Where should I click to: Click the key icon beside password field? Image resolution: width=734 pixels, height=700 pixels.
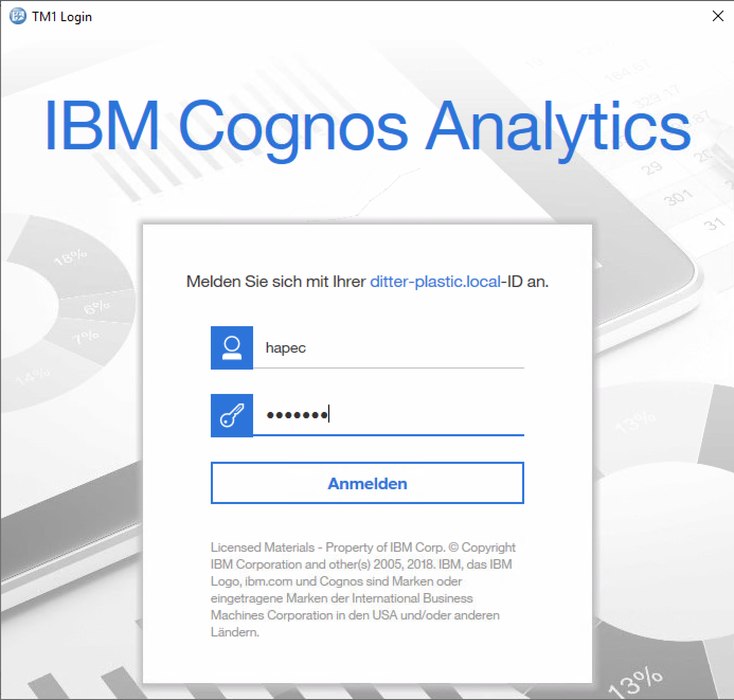pos(232,416)
